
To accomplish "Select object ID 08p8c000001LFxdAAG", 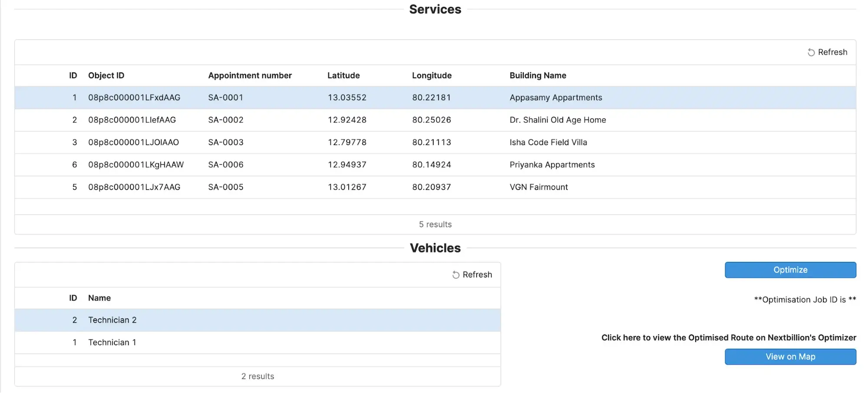I will pyautogui.click(x=134, y=98).
